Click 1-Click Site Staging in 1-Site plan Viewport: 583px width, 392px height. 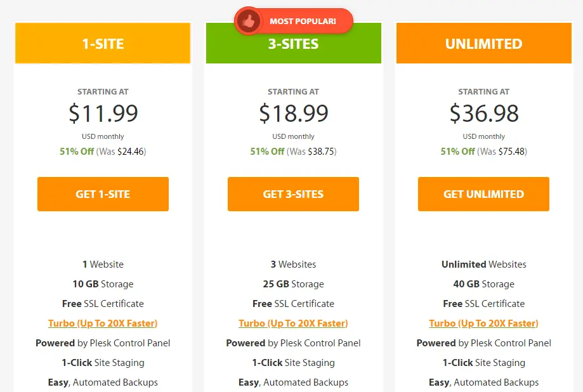click(x=103, y=363)
